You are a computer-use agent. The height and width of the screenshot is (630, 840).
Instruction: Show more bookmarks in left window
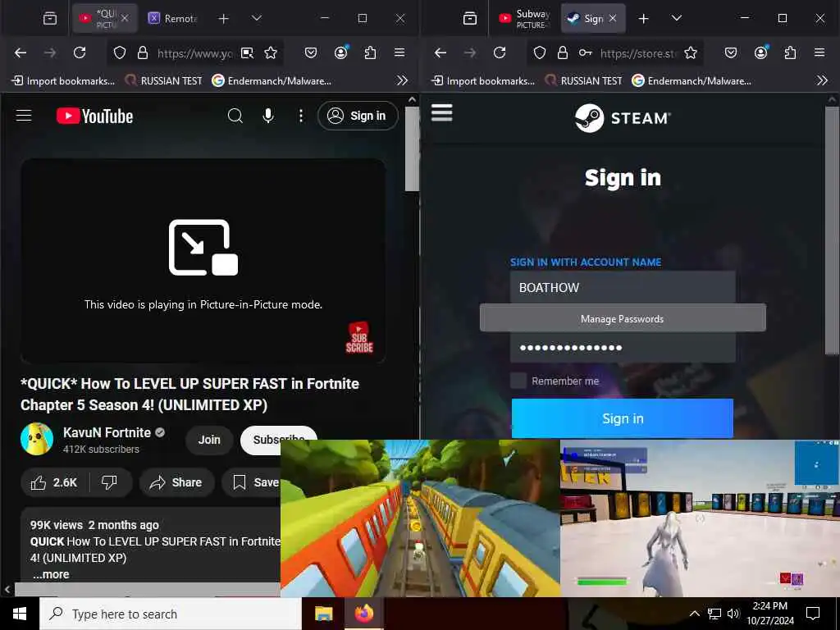(x=402, y=81)
